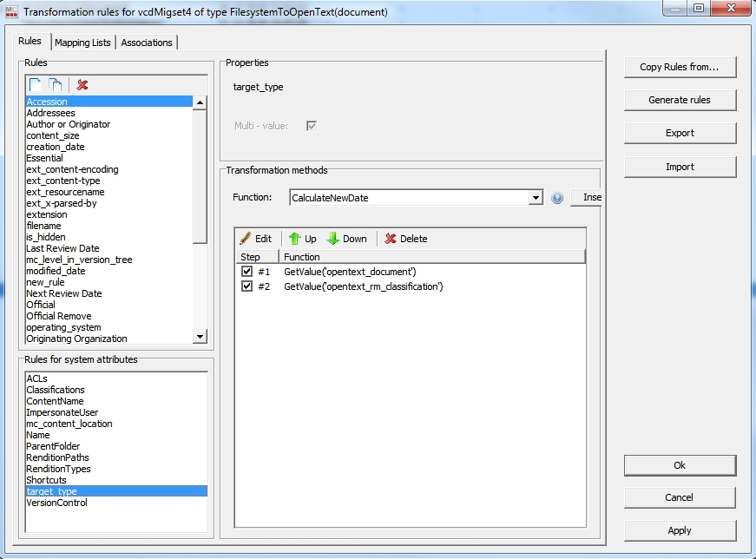The height and width of the screenshot is (559, 756).
Task: Click the new rule icon
Action: [36, 84]
